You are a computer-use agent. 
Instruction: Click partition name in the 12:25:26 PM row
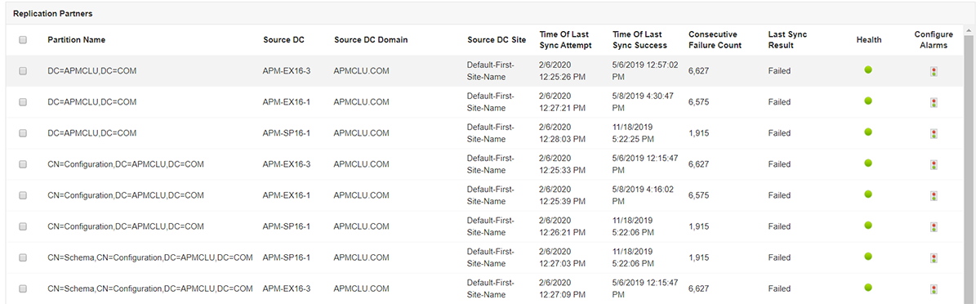point(91,71)
